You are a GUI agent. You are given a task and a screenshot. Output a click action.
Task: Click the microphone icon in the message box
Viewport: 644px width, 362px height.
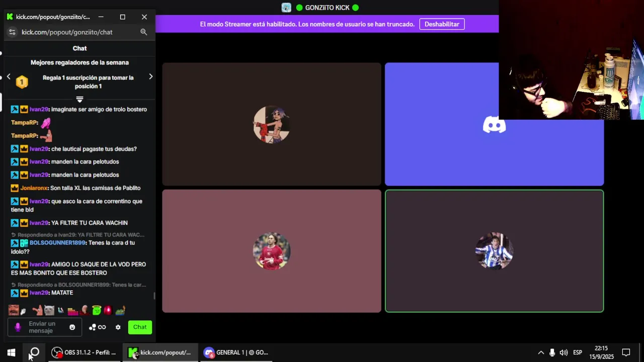[18, 327]
